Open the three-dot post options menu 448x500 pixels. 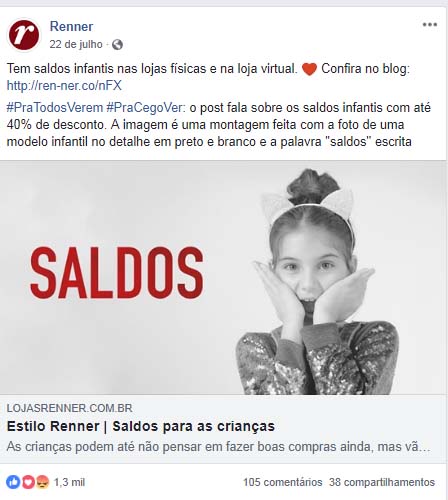pyautogui.click(x=430, y=25)
